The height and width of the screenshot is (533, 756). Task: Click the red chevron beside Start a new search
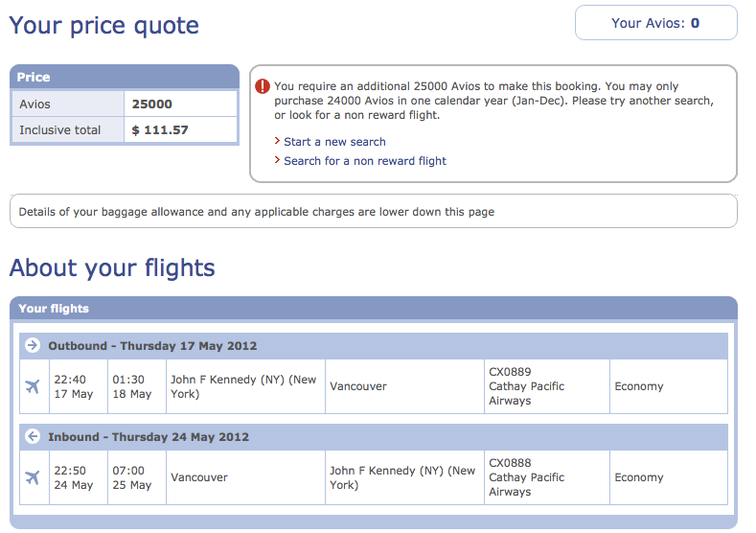277,141
